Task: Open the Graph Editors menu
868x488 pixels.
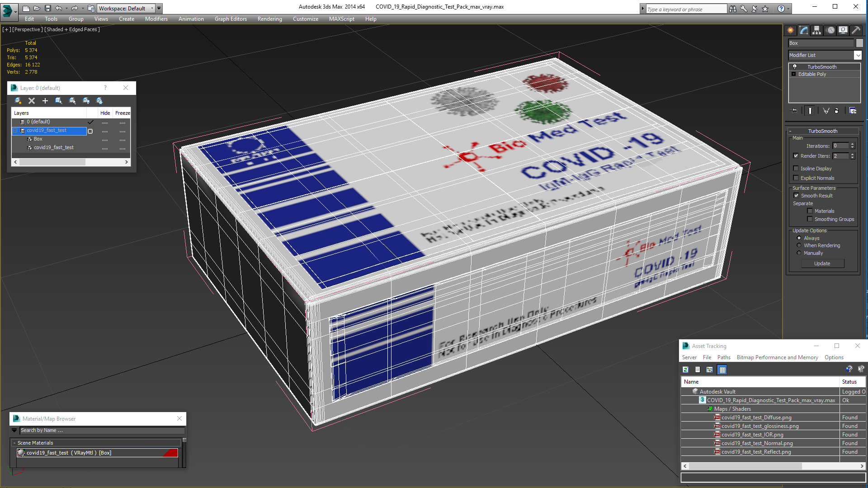Action: [231, 19]
